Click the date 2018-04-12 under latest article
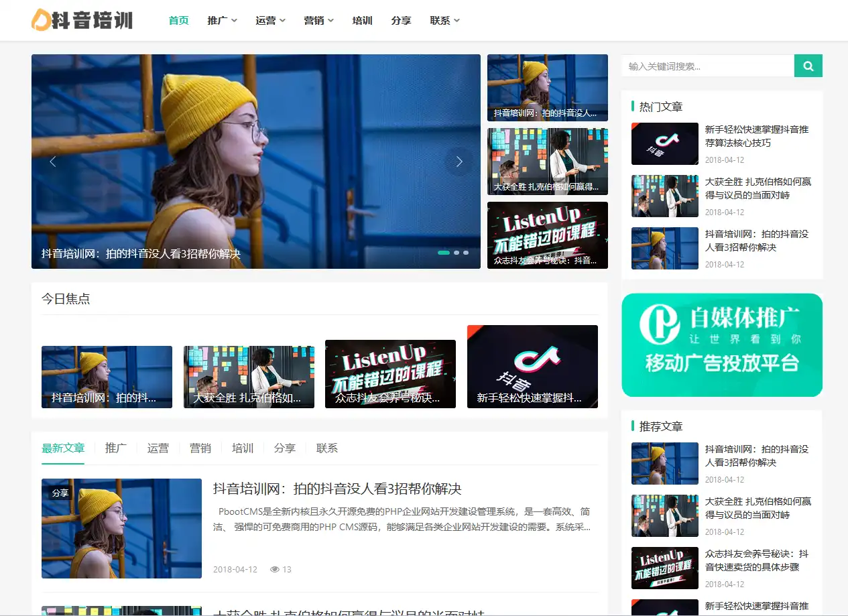This screenshot has height=616, width=848. (x=235, y=569)
